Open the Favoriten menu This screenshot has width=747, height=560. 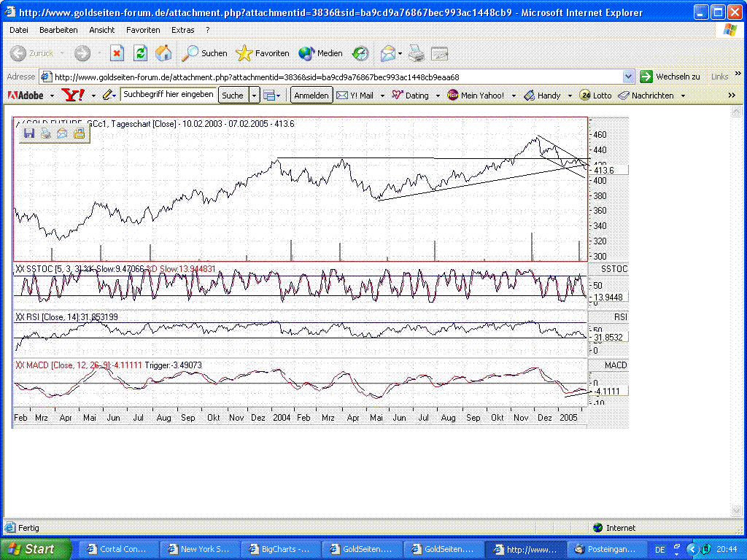click(x=143, y=30)
